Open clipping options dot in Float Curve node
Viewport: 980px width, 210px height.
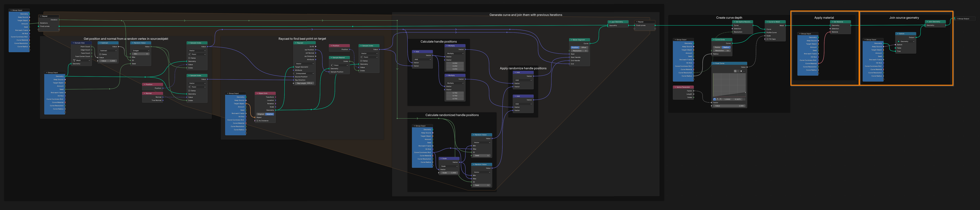(x=741, y=71)
